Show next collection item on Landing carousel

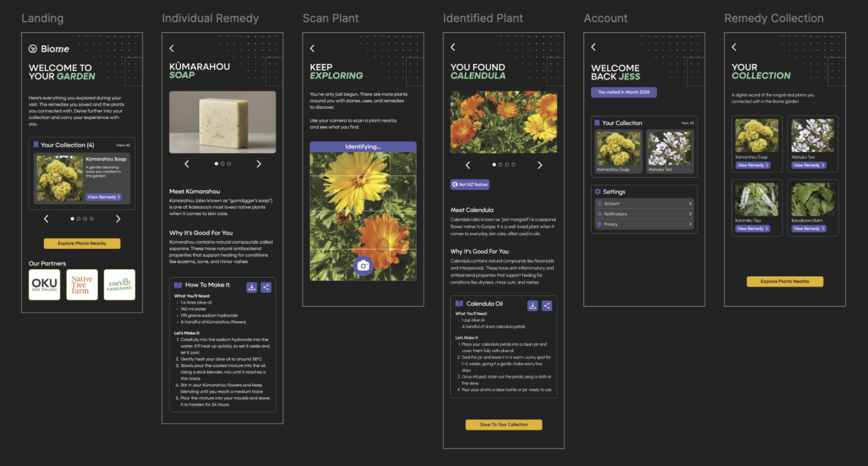coord(118,219)
